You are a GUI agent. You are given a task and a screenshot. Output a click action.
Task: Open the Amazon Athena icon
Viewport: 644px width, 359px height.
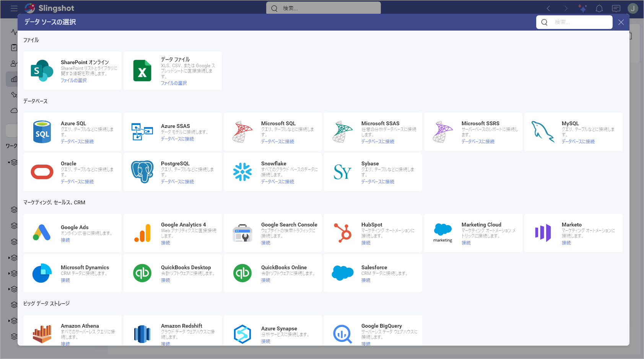[42, 334]
